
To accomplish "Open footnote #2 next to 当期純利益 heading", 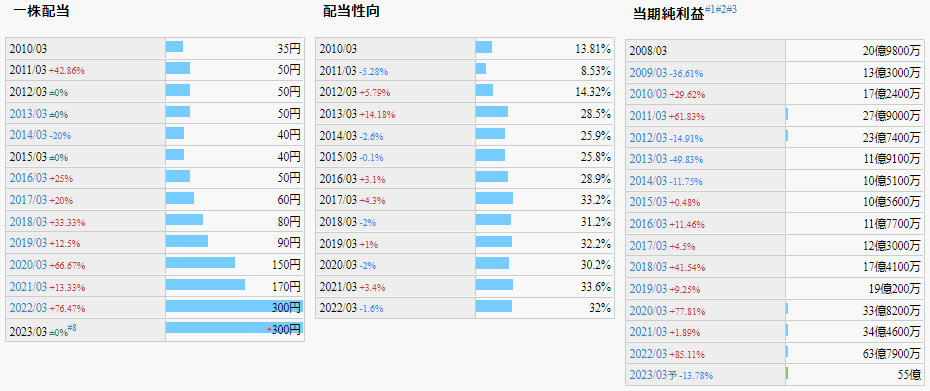I will coord(721,9).
